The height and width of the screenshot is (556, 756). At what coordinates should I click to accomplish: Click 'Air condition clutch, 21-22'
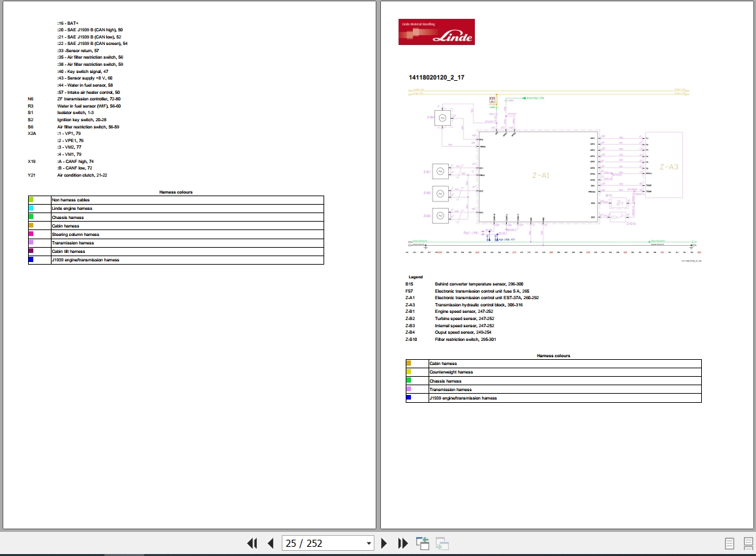pos(82,175)
